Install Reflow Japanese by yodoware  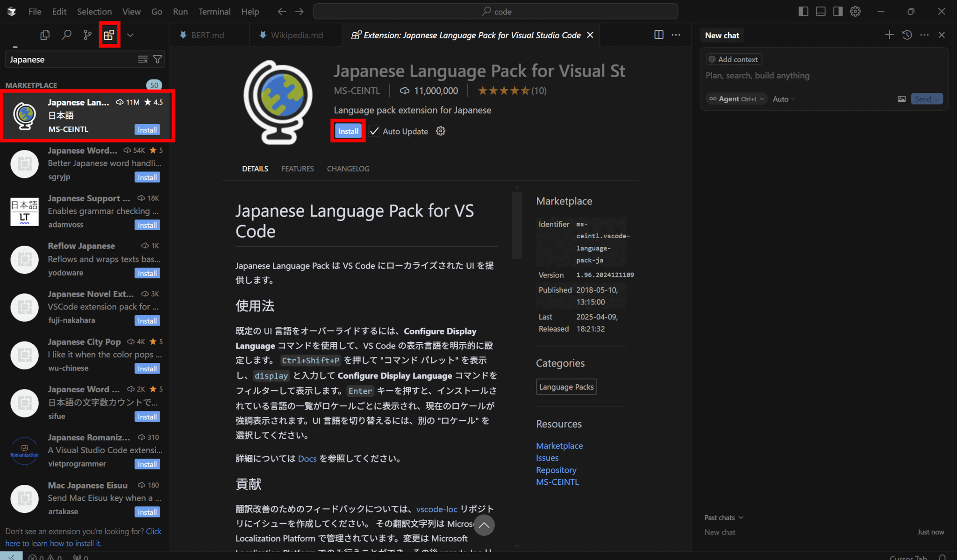point(147,273)
